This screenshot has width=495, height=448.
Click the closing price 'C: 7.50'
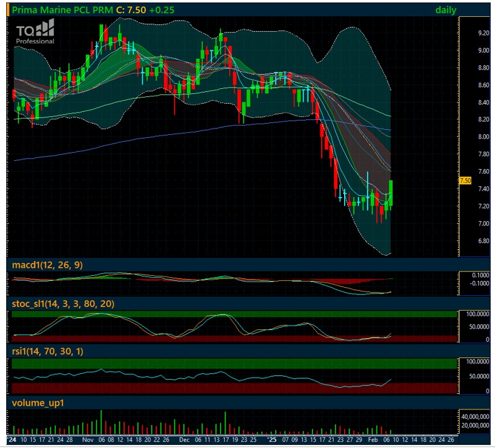coord(131,10)
